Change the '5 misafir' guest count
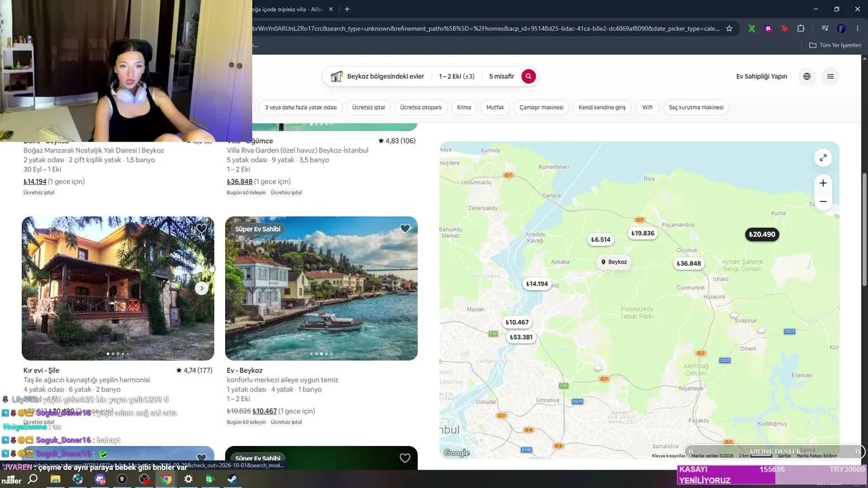This screenshot has width=868, height=488. click(502, 77)
